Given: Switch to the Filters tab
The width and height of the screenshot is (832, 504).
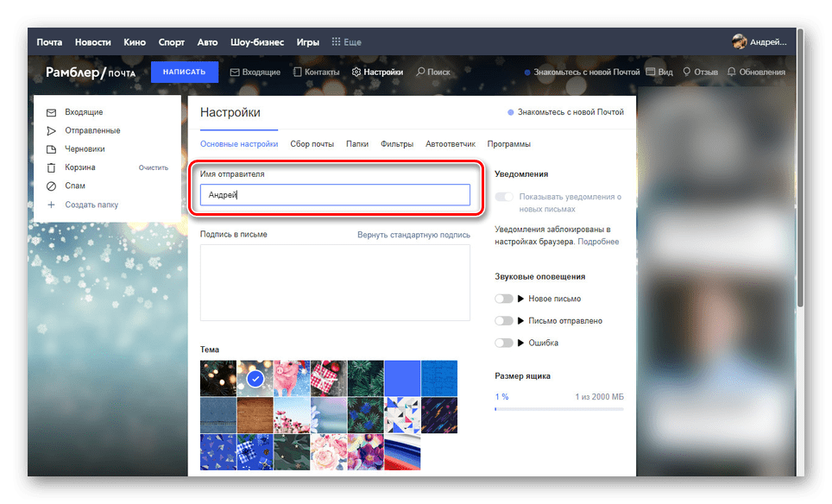Looking at the screenshot, I should pos(396,144).
